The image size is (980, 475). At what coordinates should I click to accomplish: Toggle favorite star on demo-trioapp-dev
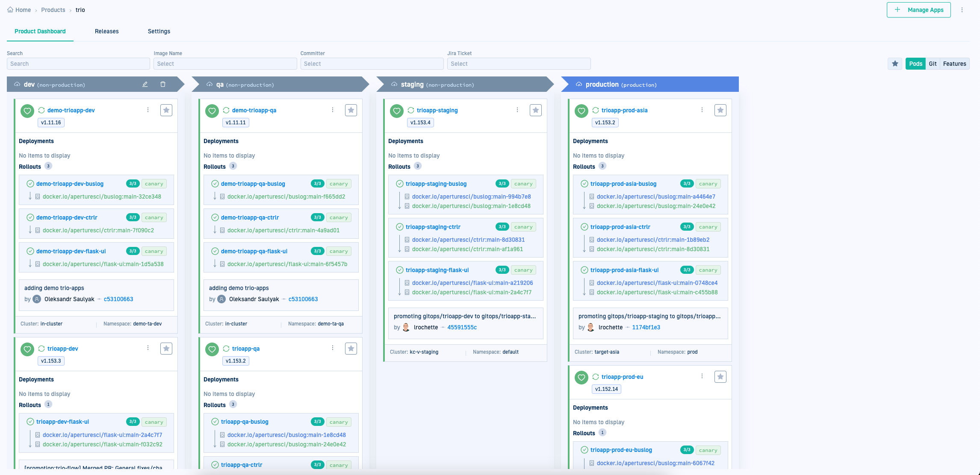(166, 110)
